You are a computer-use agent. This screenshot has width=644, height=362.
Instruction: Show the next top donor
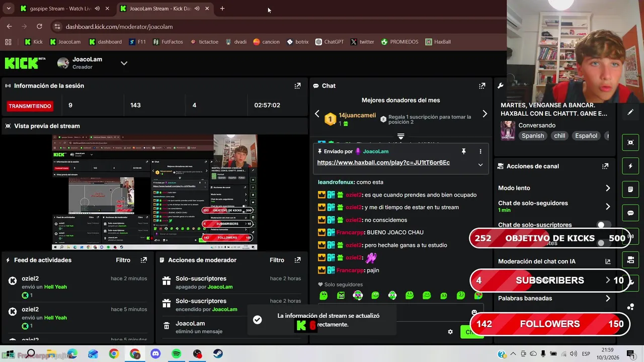(x=485, y=114)
